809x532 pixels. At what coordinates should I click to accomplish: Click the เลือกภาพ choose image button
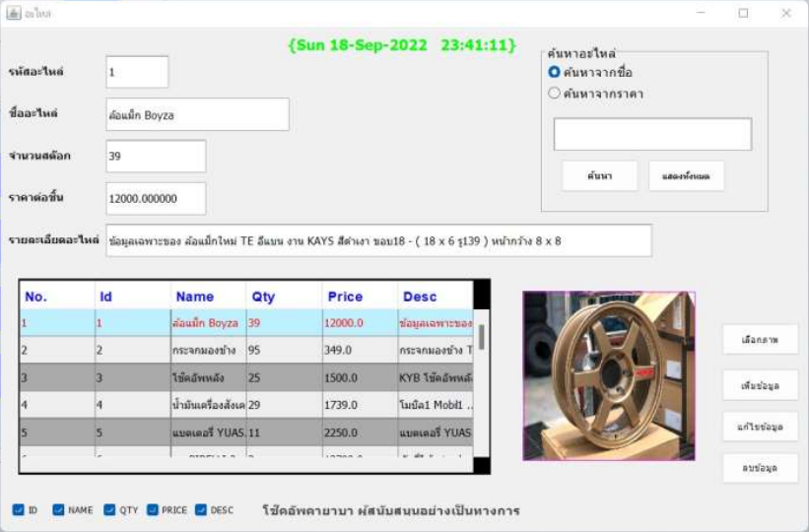coord(760,340)
